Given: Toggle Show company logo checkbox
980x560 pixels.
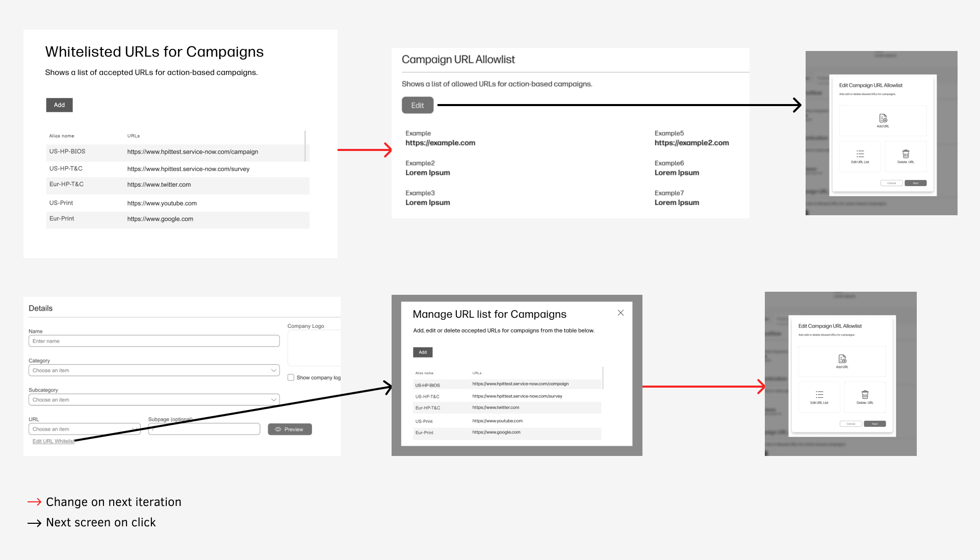Looking at the screenshot, I should tap(291, 377).
